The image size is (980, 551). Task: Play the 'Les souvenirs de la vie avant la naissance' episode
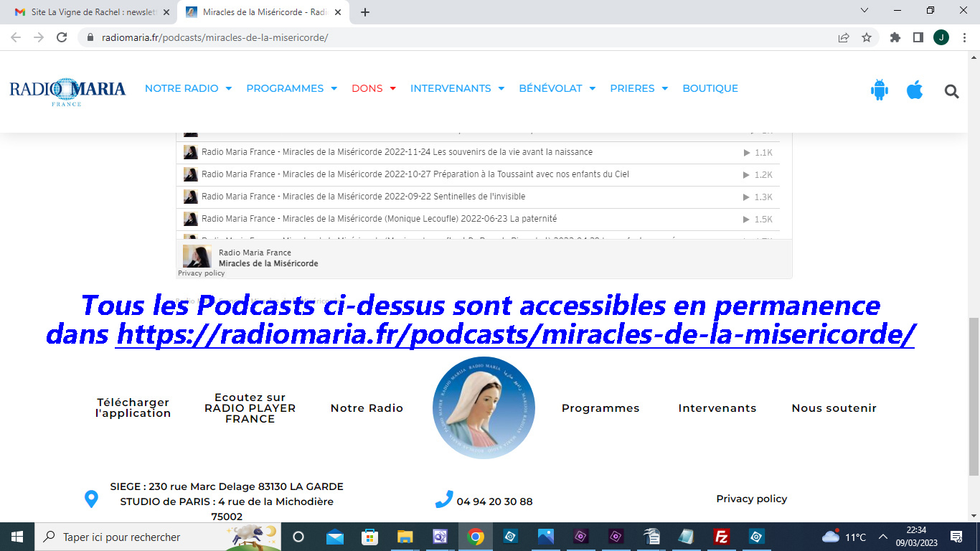click(x=747, y=153)
